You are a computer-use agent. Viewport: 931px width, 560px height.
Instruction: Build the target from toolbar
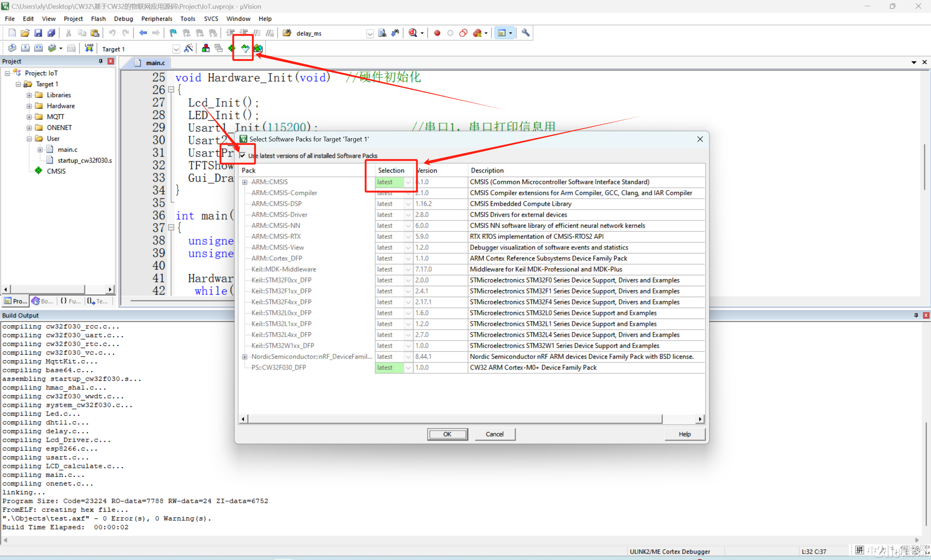pos(25,48)
